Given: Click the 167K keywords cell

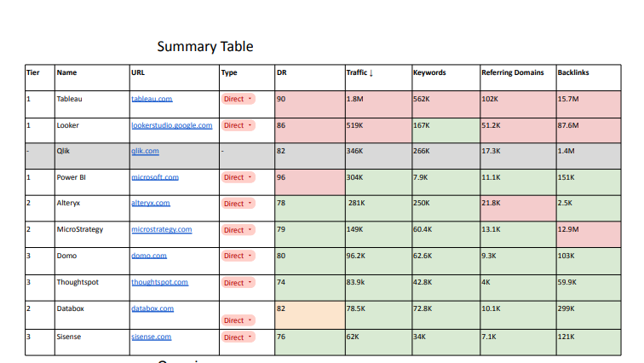Looking at the screenshot, I should (x=446, y=130).
